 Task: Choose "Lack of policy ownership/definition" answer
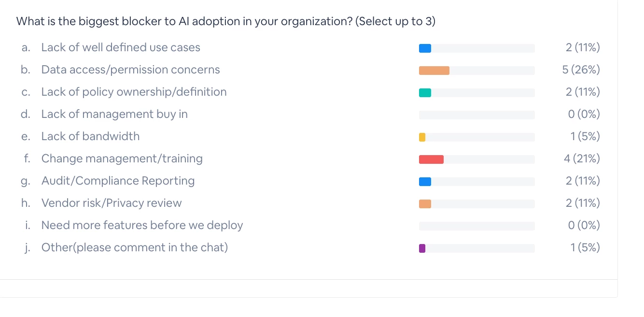pyautogui.click(x=134, y=92)
